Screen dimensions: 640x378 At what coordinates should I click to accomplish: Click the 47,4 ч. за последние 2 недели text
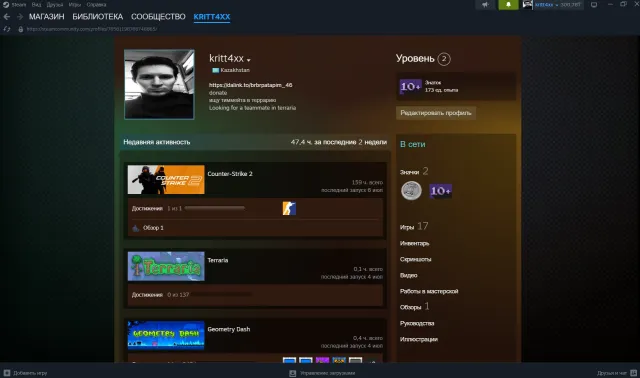click(339, 142)
